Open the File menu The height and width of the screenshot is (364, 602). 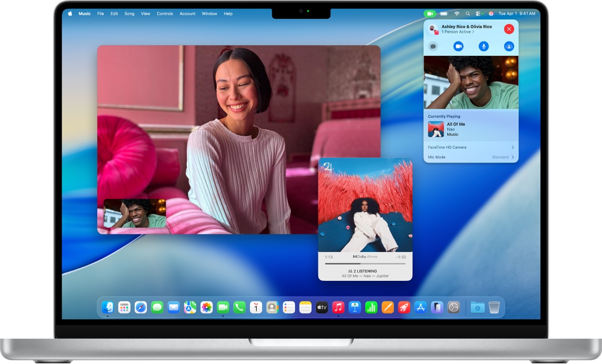pyautogui.click(x=101, y=14)
